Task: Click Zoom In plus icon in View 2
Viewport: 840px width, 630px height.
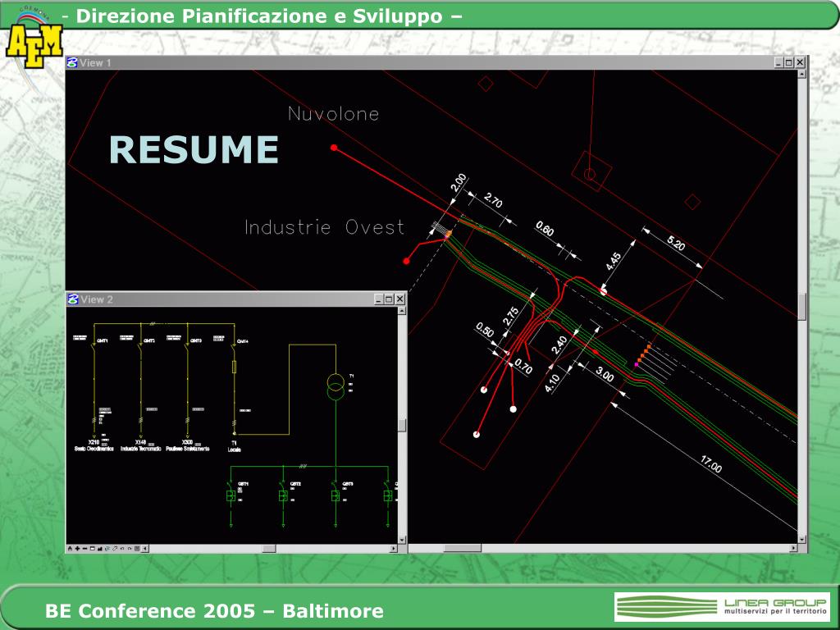Action: 78,549
